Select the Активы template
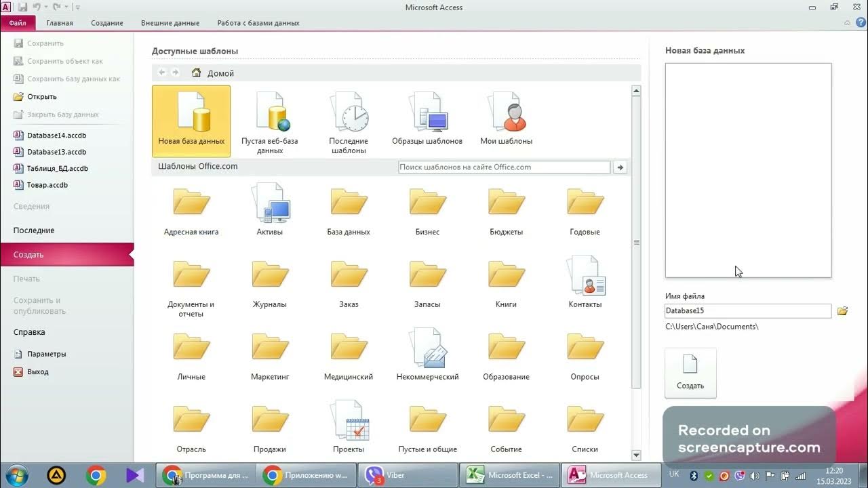Screen dimensions: 868x488 tap(270, 211)
